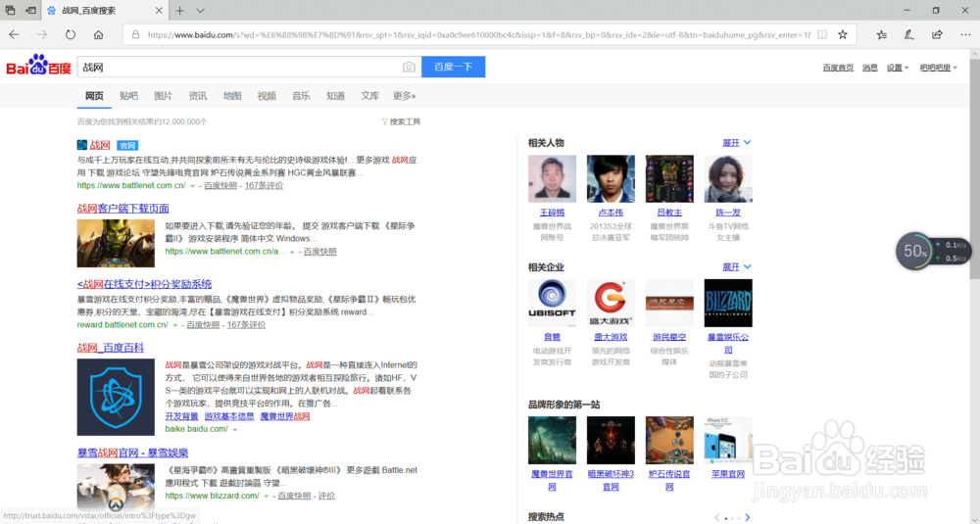Open reading view book icon
This screenshot has width=980, height=524.
pos(822,35)
